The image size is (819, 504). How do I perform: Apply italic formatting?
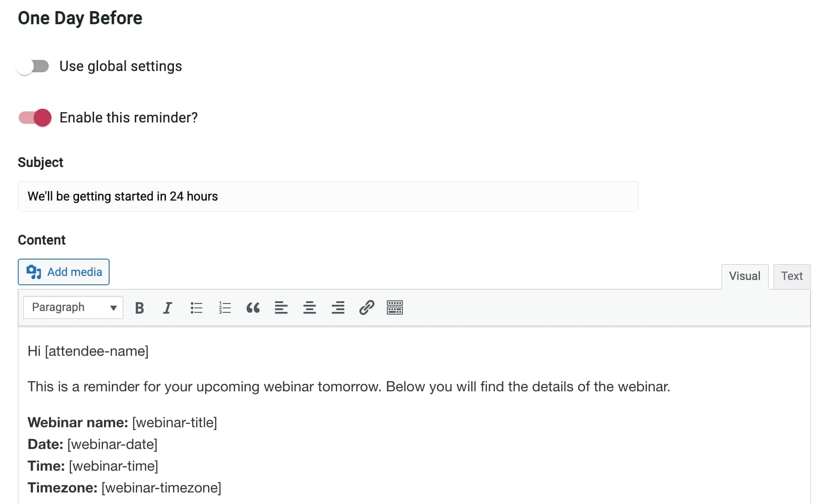point(167,307)
